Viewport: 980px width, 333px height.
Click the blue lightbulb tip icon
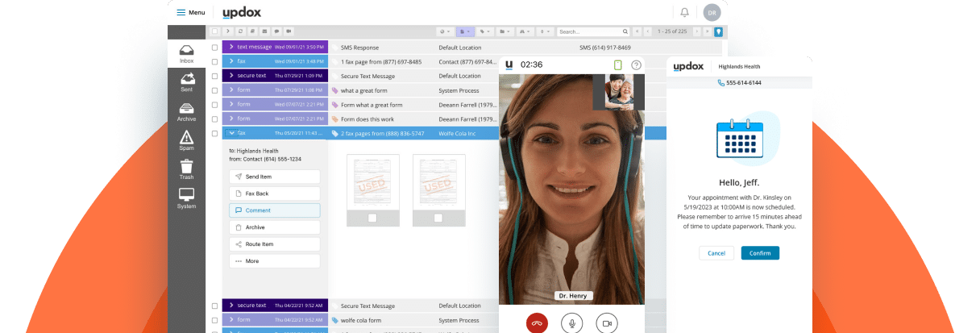[x=718, y=31]
